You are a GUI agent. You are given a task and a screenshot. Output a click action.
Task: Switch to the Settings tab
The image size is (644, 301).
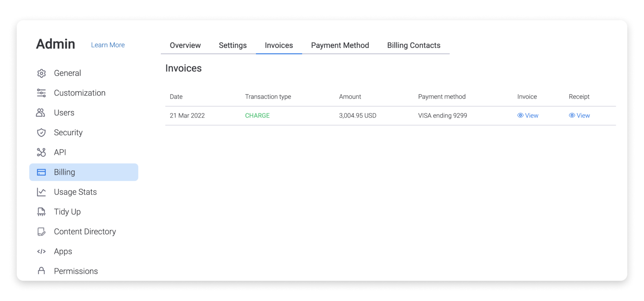pos(233,45)
